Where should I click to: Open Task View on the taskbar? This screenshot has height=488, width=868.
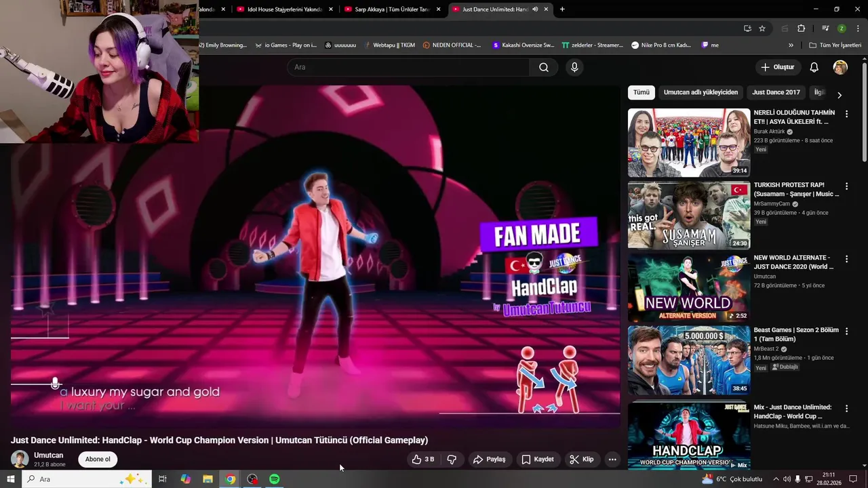pos(163,479)
